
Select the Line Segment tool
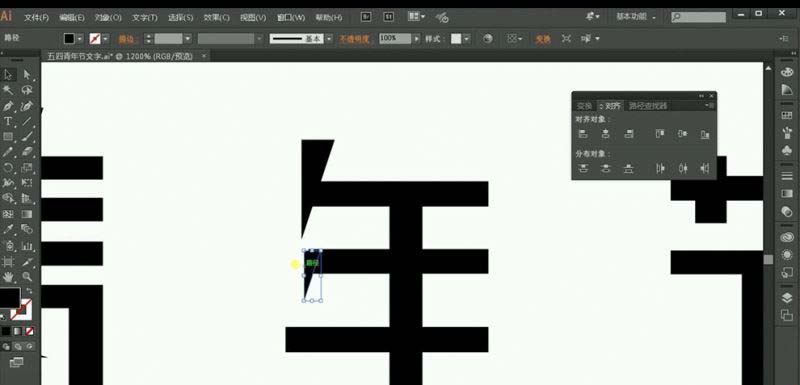(x=27, y=121)
